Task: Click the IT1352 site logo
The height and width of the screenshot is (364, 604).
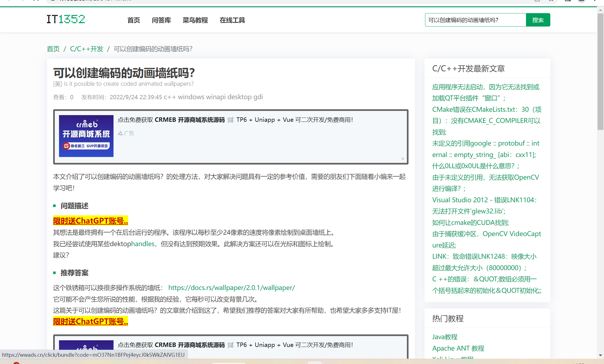Action: click(x=66, y=19)
